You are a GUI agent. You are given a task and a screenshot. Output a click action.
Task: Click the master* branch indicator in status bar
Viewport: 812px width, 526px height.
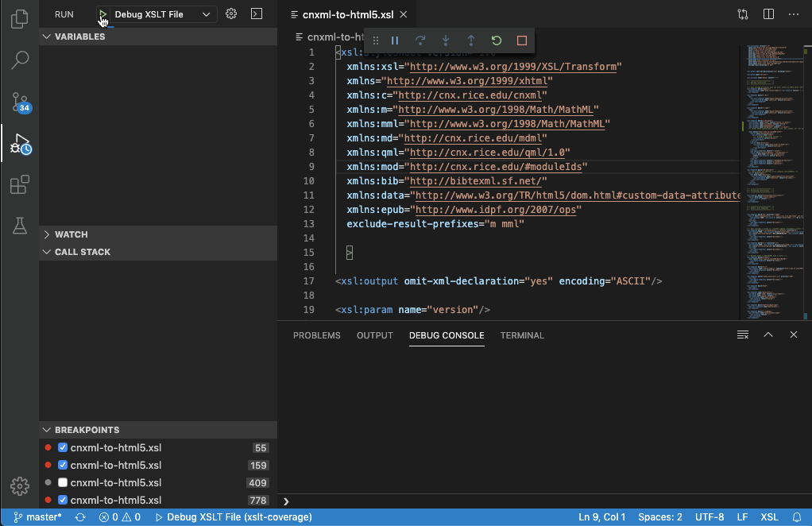pos(37,516)
